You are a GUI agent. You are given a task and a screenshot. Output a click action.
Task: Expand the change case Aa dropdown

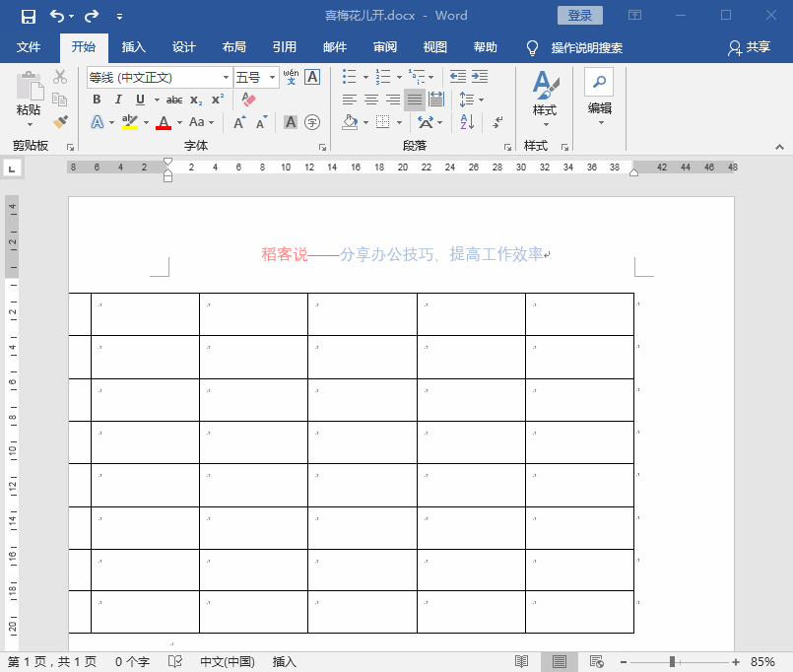(x=212, y=122)
